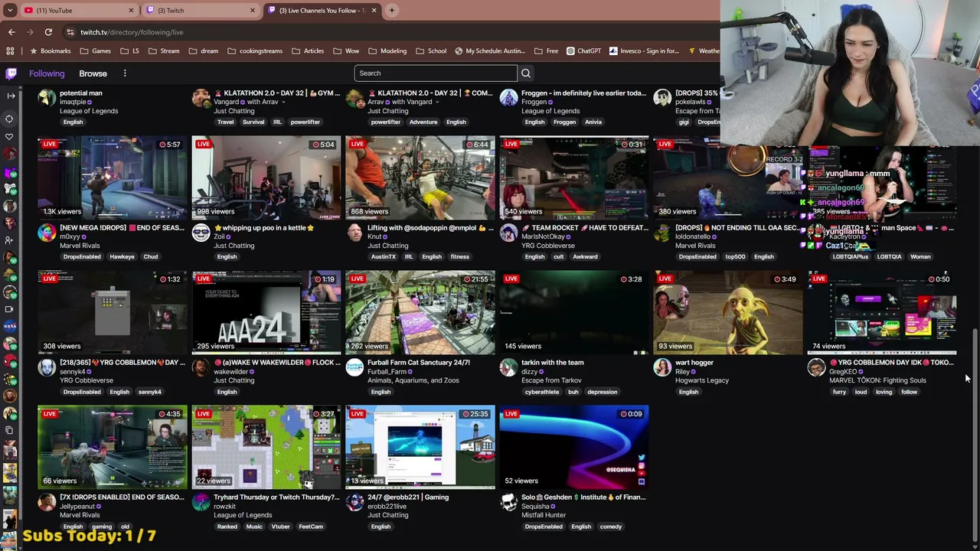The image size is (980, 551).
Task: Click the camera icon in the sidebar
Action: pyautogui.click(x=9, y=309)
